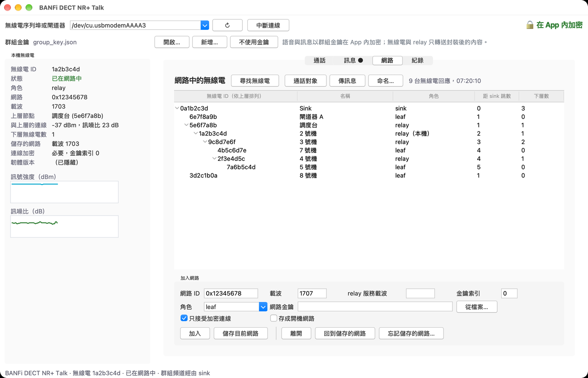Switch to the 訊息 tab
This screenshot has height=378, width=588.
pyautogui.click(x=353, y=60)
